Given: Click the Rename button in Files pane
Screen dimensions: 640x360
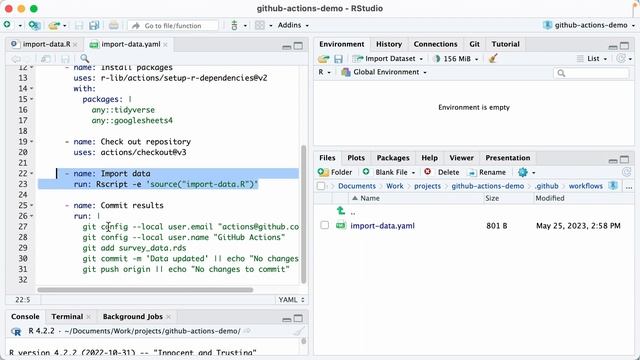Looking at the screenshot, I should click(487, 172).
